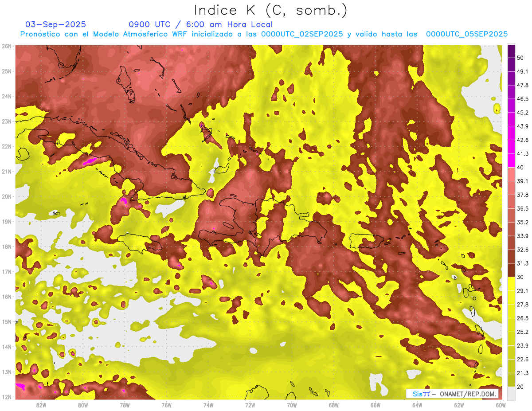This screenshot has height=411, width=532.
Task: Click the '12N' latitude label
Action: [7, 397]
